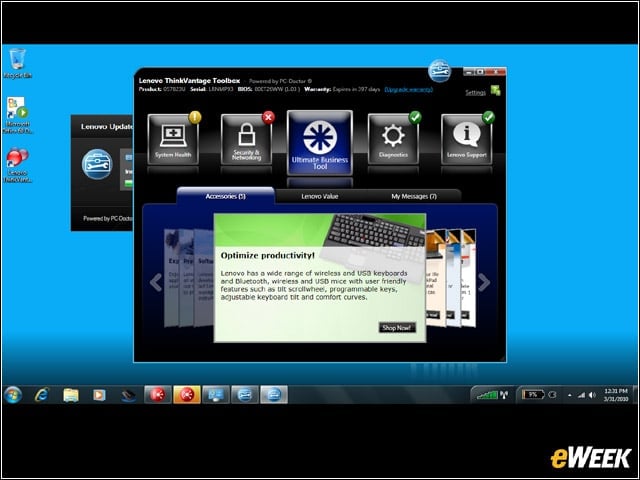The height and width of the screenshot is (480, 640).
Task: Select the Ultimate Business Tool tile
Action: pyautogui.click(x=320, y=142)
